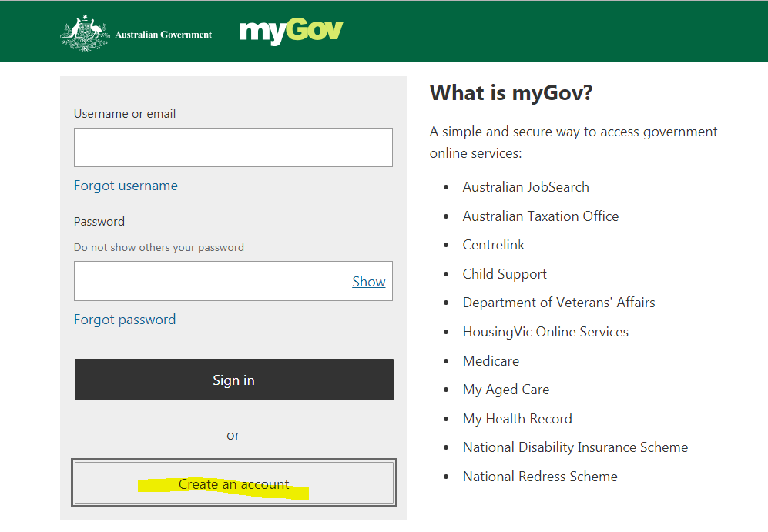Click the Sign in button

click(x=234, y=380)
